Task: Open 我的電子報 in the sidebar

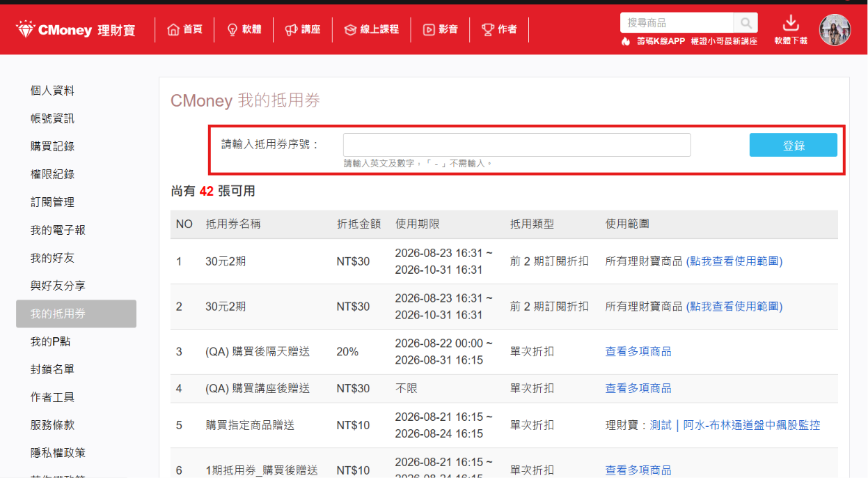Action: [x=58, y=230]
